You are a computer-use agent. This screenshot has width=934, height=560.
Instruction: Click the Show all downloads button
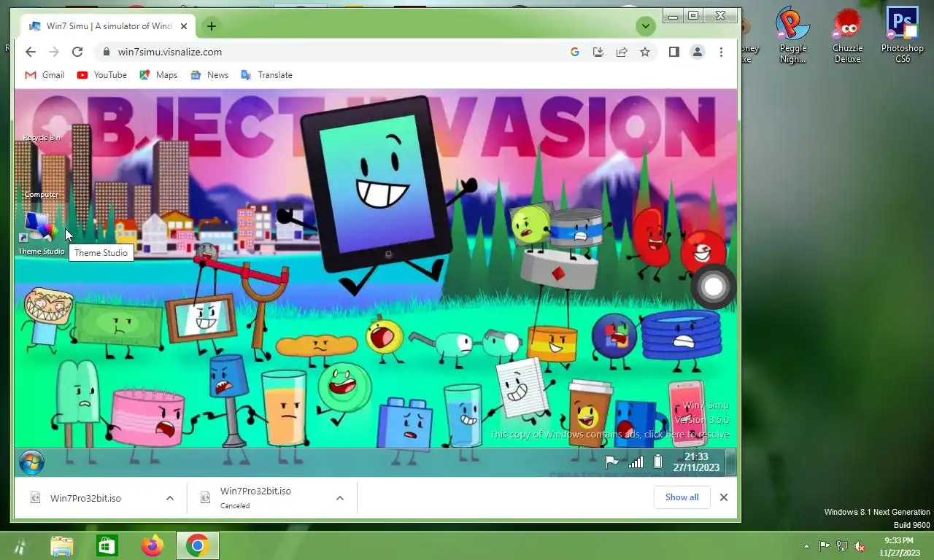682,497
